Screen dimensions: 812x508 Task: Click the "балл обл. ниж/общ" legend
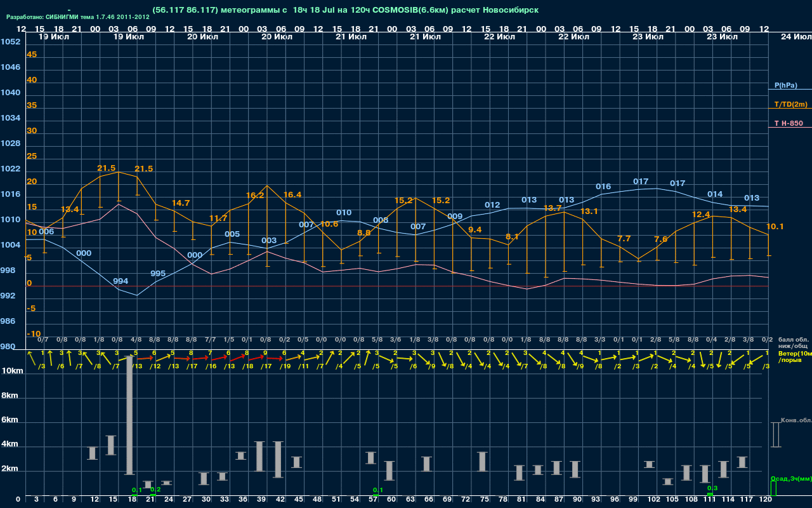(x=793, y=343)
